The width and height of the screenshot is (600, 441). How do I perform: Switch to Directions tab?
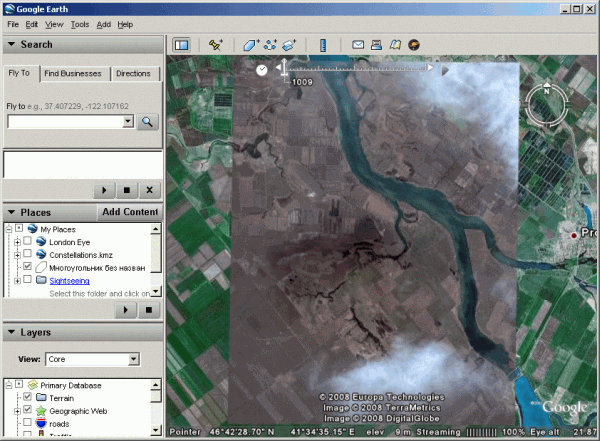point(134,74)
